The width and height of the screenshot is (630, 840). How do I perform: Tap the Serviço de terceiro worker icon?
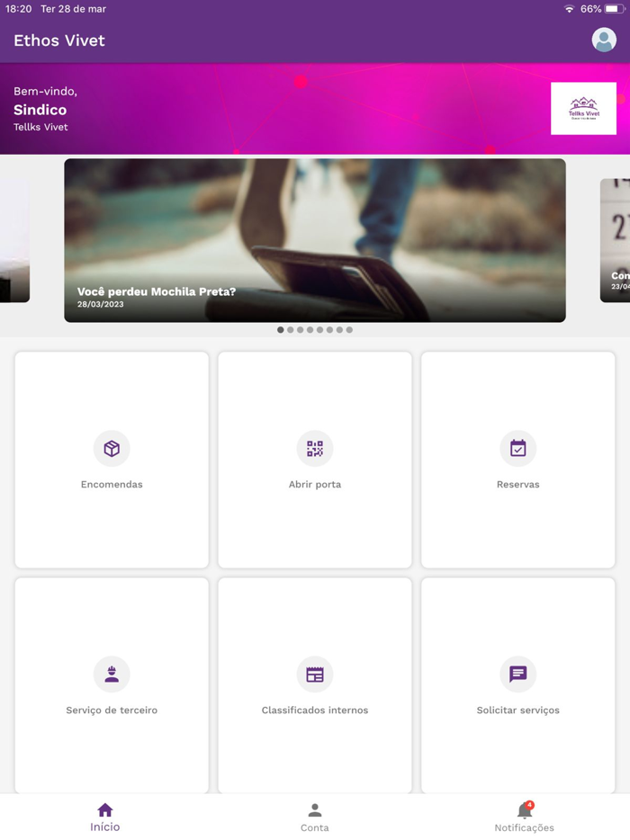tap(112, 674)
